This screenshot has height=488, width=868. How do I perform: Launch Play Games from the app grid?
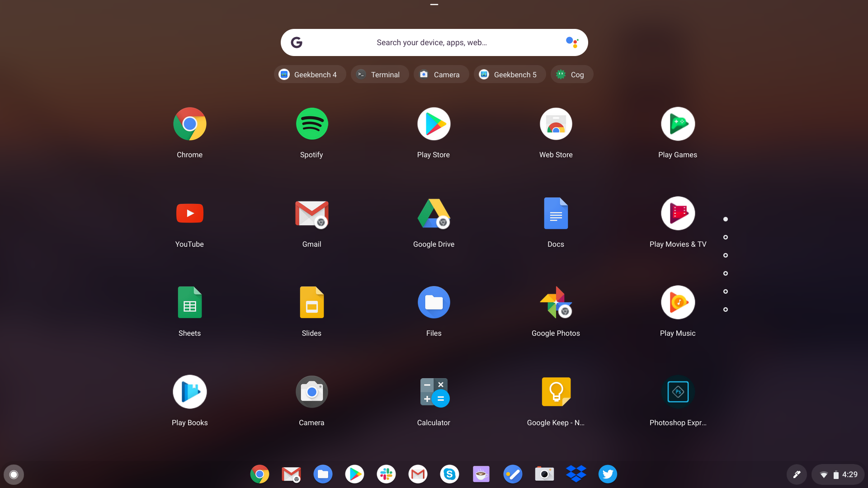point(678,124)
